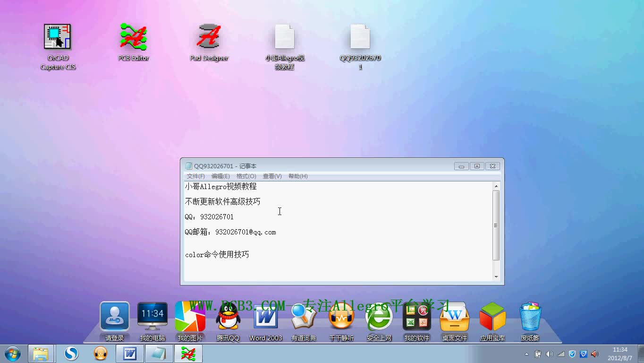The height and width of the screenshot is (363, 644).
Task: Select the QQ932026701 desktop file icon
Action: tap(360, 46)
